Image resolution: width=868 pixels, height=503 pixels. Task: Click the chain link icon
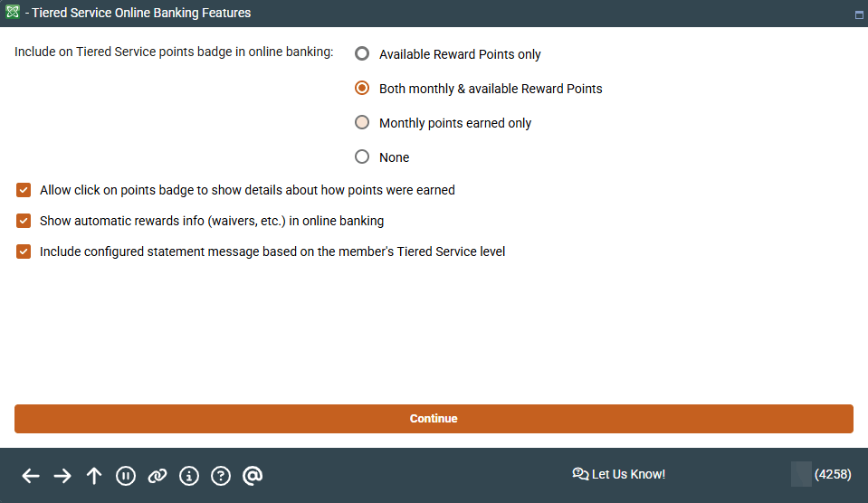(157, 476)
